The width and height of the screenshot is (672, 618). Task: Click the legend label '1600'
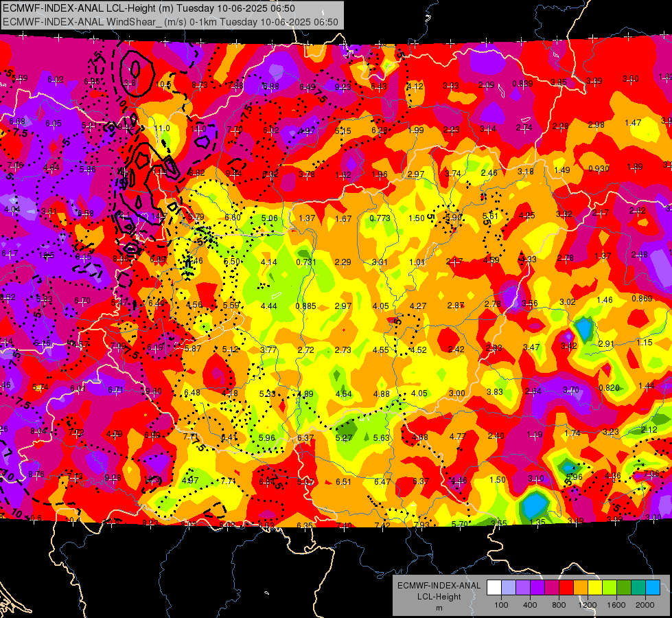click(x=616, y=605)
